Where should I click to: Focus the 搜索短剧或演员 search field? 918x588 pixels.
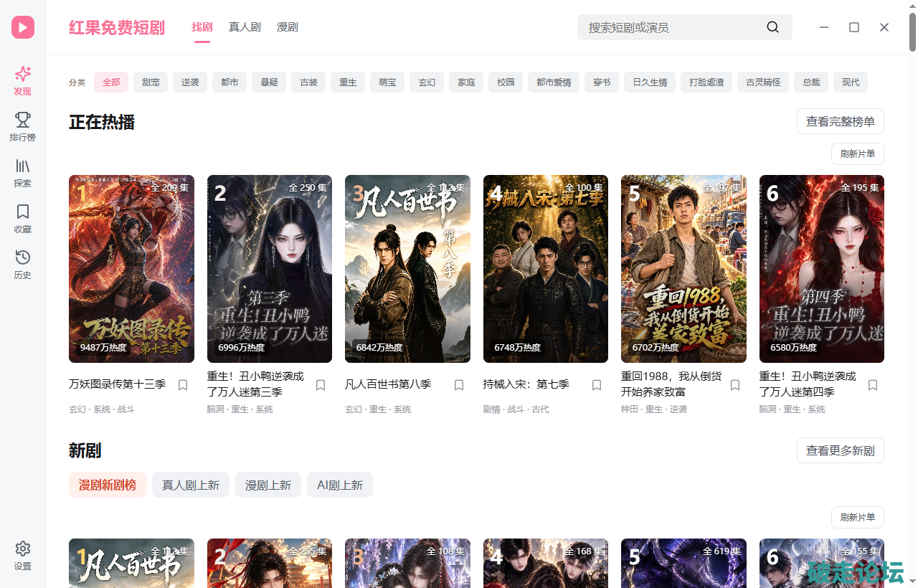[x=685, y=27]
